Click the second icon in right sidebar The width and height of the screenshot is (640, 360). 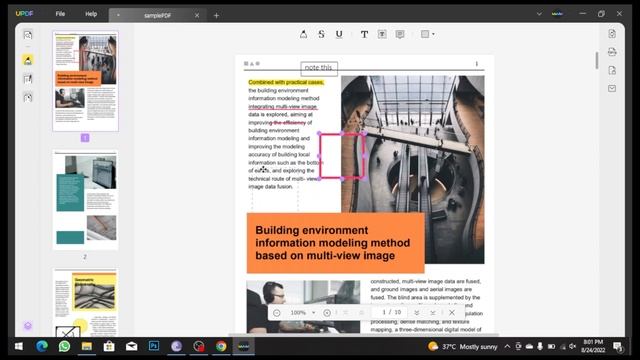(x=612, y=52)
